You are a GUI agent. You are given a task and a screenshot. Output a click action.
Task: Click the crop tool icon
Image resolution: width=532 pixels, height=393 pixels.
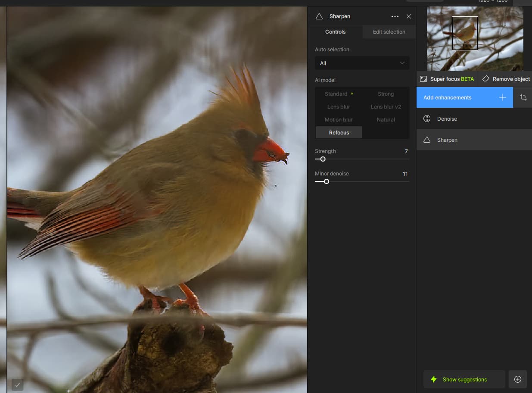coord(523,97)
